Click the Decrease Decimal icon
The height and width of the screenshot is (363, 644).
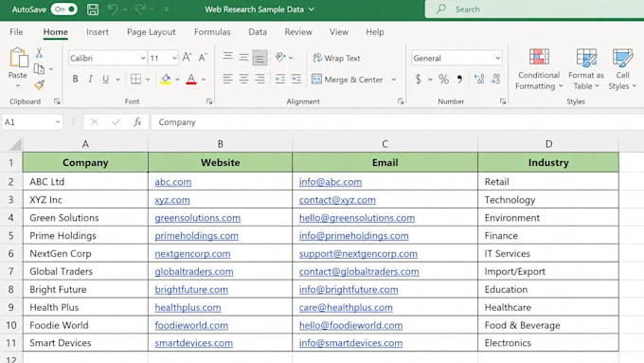click(x=495, y=79)
